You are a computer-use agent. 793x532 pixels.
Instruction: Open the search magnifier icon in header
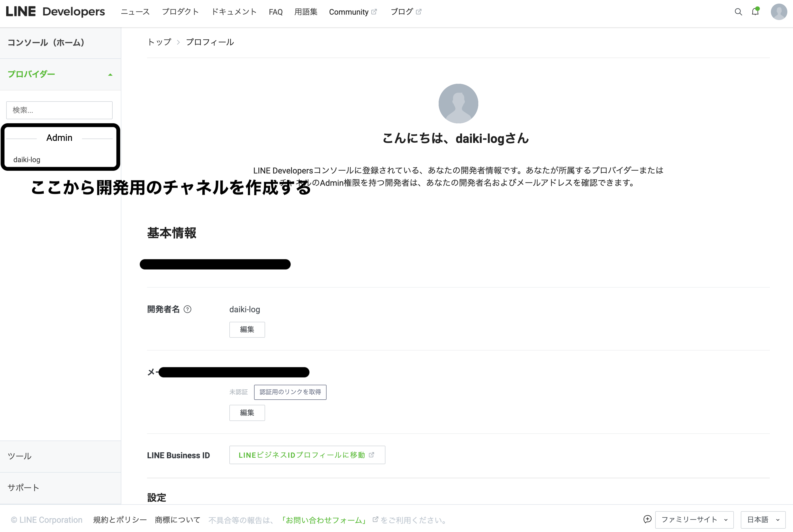[x=738, y=12]
